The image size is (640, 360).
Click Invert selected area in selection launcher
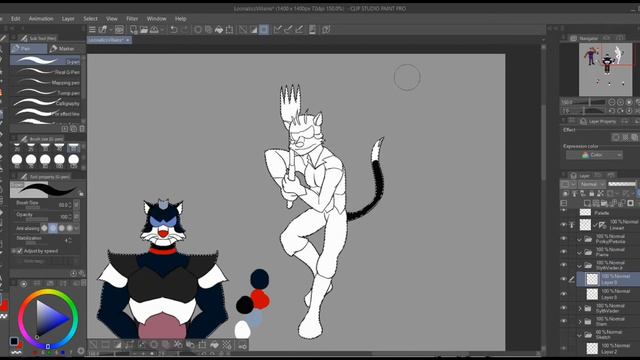[118, 345]
